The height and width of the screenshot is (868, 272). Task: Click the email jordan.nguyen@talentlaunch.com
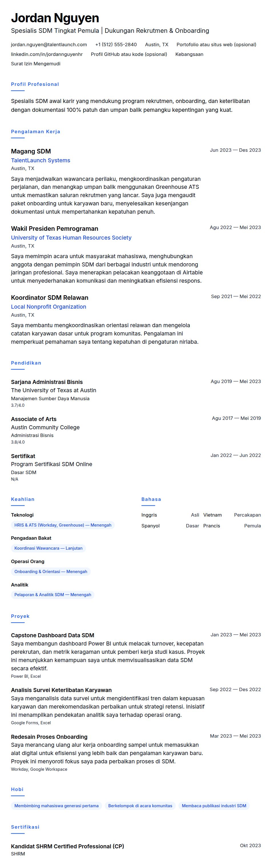pos(49,44)
